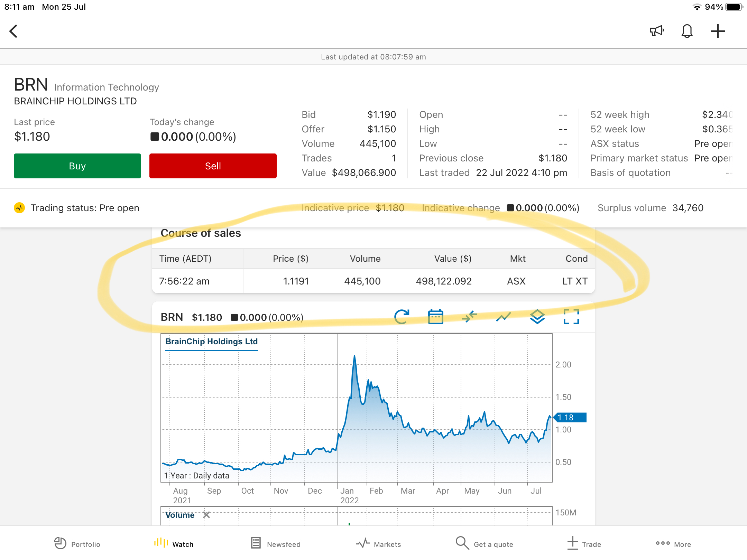The image size is (747, 560).
Task: Select the 498,122.092 value cell
Action: tap(444, 281)
